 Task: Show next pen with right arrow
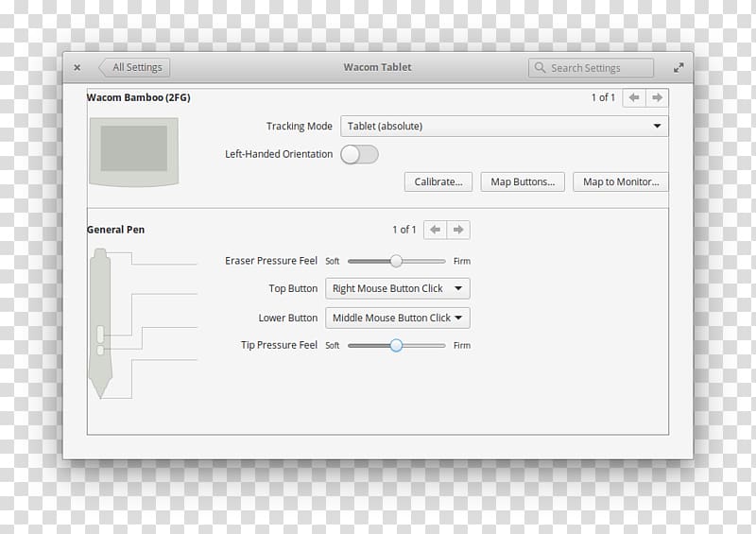coord(458,230)
